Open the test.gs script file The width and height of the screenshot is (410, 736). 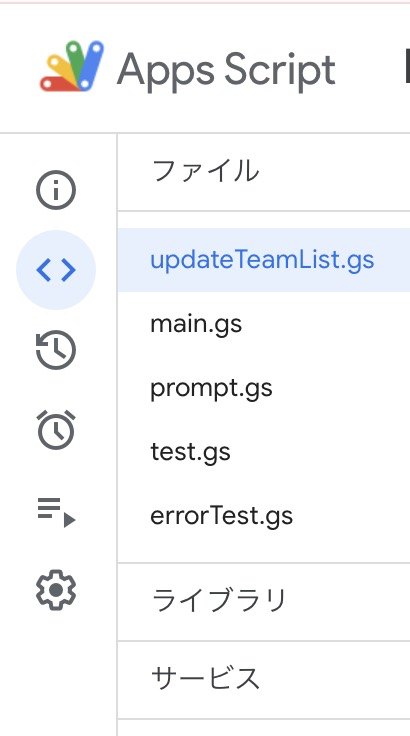point(263,452)
